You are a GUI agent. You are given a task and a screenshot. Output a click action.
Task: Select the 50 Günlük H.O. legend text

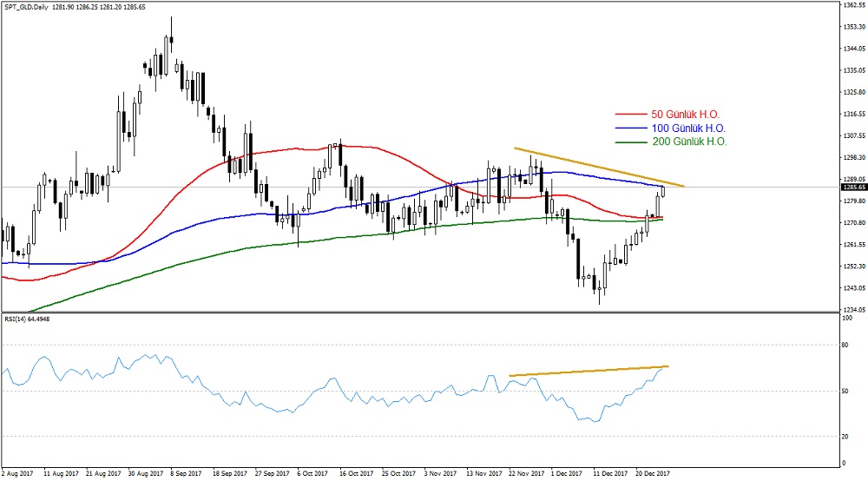[x=685, y=114]
